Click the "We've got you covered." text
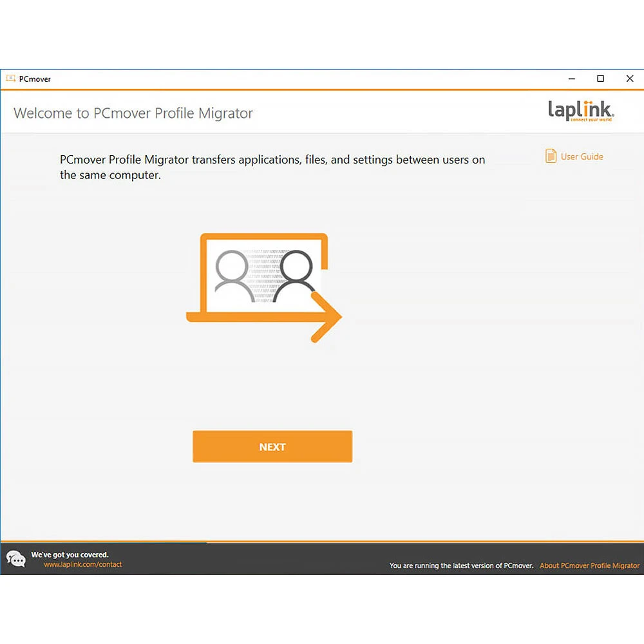This screenshot has width=644, height=644. 70,554
